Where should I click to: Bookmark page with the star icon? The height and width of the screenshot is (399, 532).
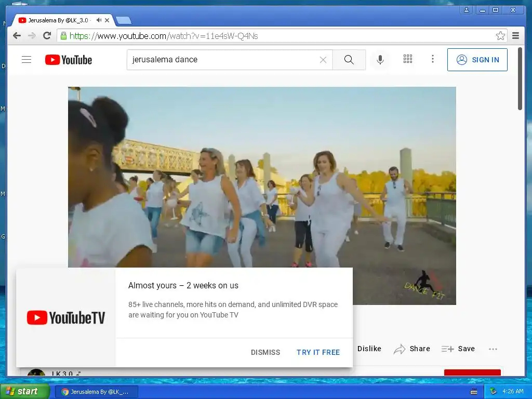(500, 36)
